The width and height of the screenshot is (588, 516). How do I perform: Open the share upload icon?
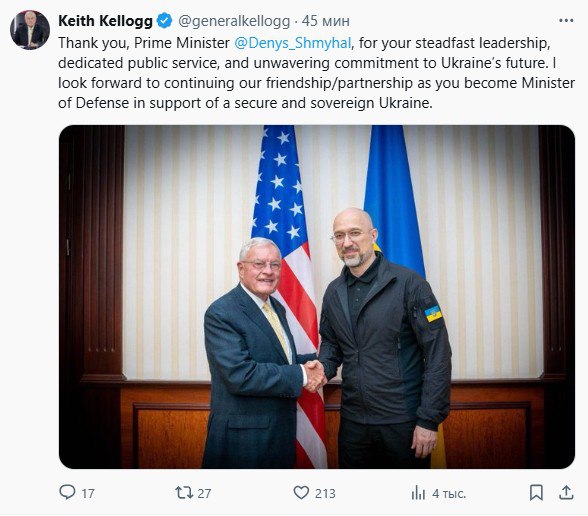(566, 492)
